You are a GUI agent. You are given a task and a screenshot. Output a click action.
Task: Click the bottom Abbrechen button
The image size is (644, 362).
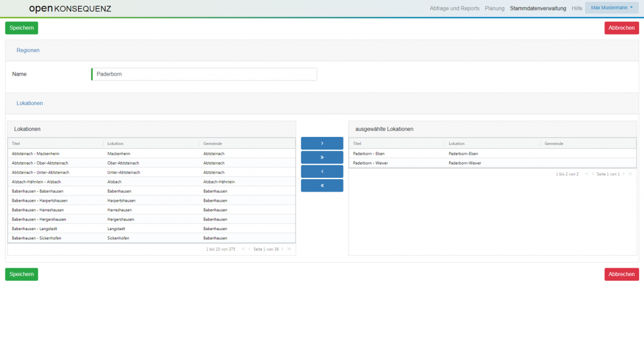(621, 274)
